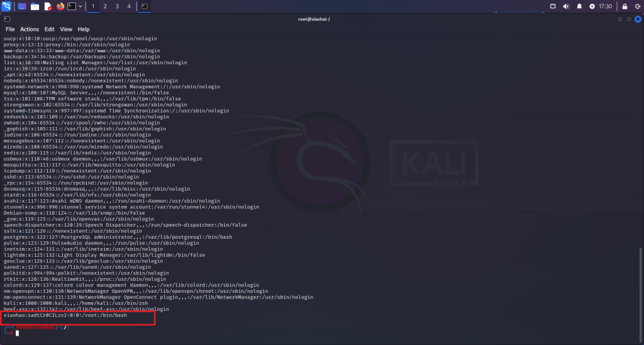Open the Edit menu

pos(49,29)
